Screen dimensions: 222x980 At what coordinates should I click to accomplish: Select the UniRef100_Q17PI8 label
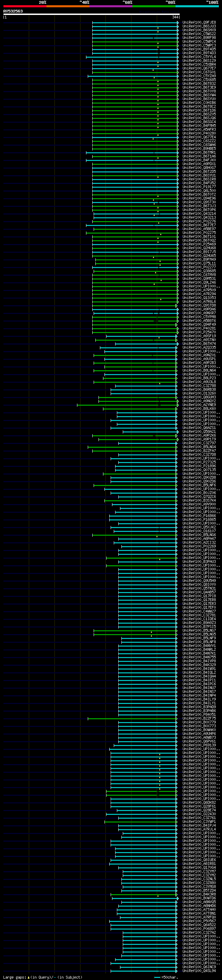[x=199, y=596]
